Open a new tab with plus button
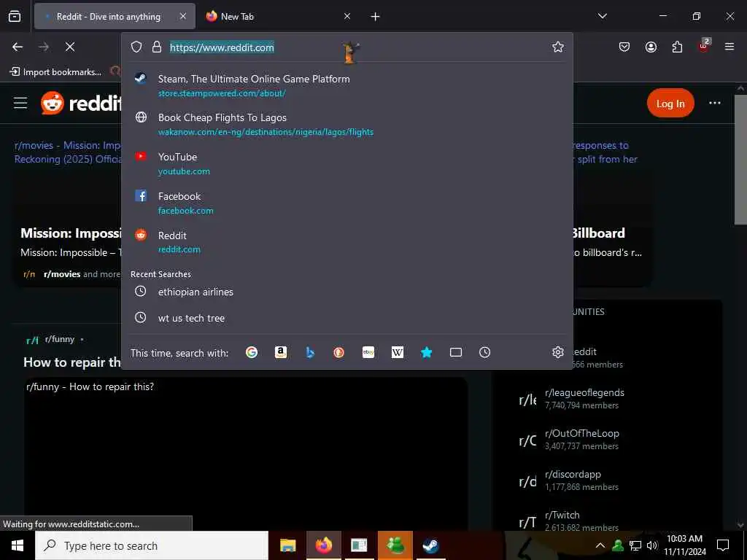The height and width of the screenshot is (560, 747). tap(376, 17)
